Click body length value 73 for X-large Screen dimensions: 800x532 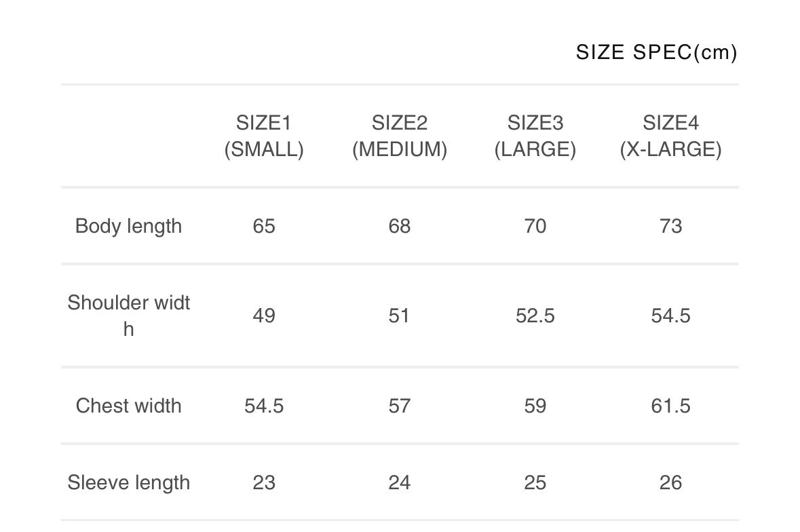click(x=670, y=226)
